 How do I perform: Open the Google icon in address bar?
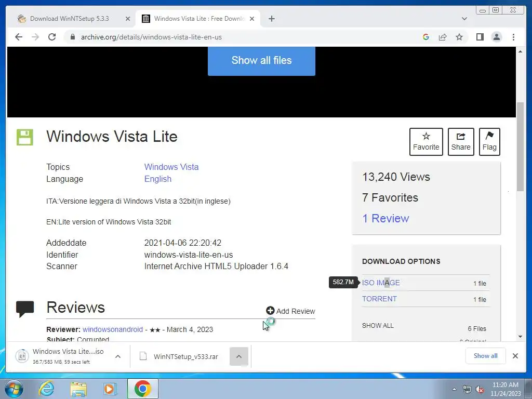[426, 37]
